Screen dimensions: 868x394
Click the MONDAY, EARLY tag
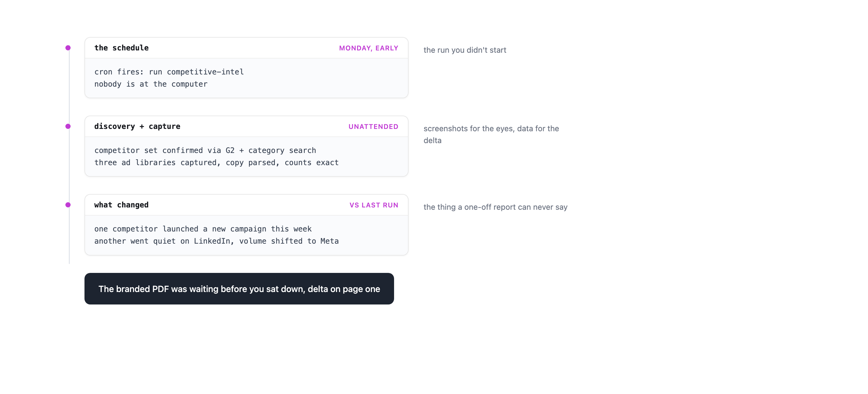click(369, 48)
